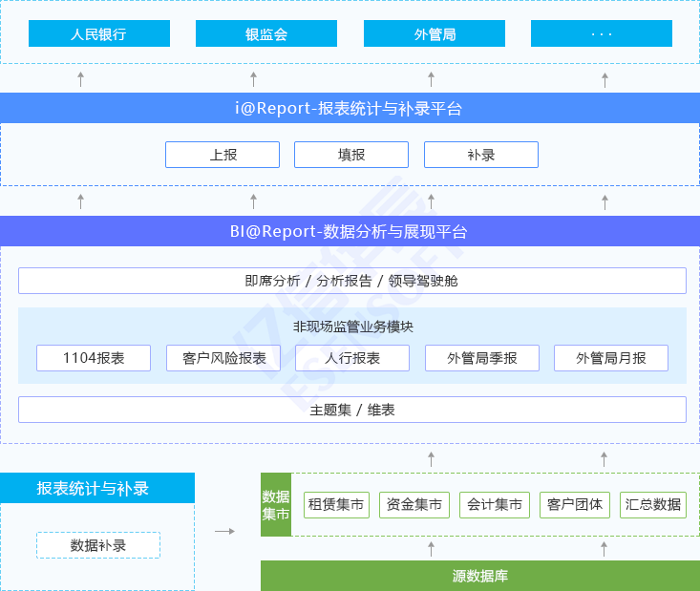Select the 即席分析 / 分析报告 / 领导驾驶舱 bar
Image resolution: width=700 pixels, height=591 pixels.
[351, 281]
